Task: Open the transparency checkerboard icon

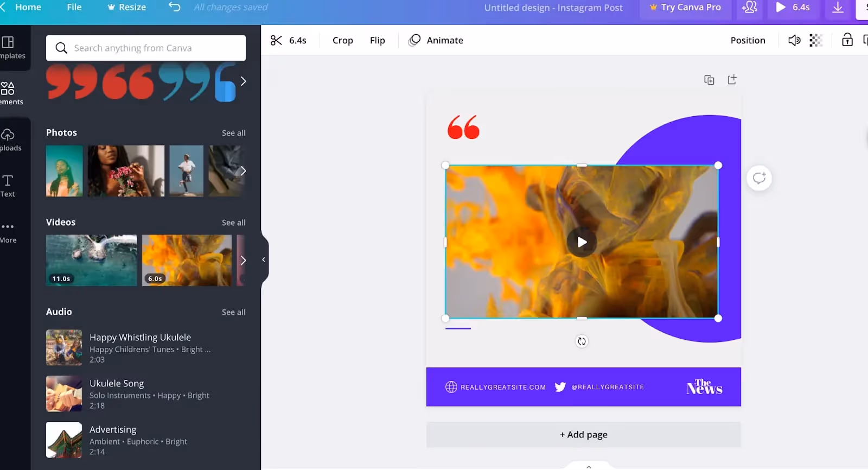Action: point(816,40)
